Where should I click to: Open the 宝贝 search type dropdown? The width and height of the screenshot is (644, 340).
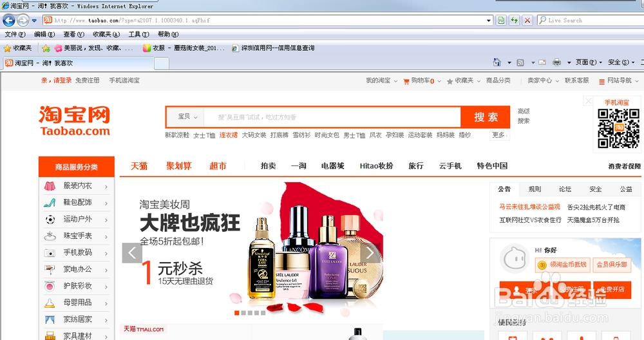pos(187,117)
